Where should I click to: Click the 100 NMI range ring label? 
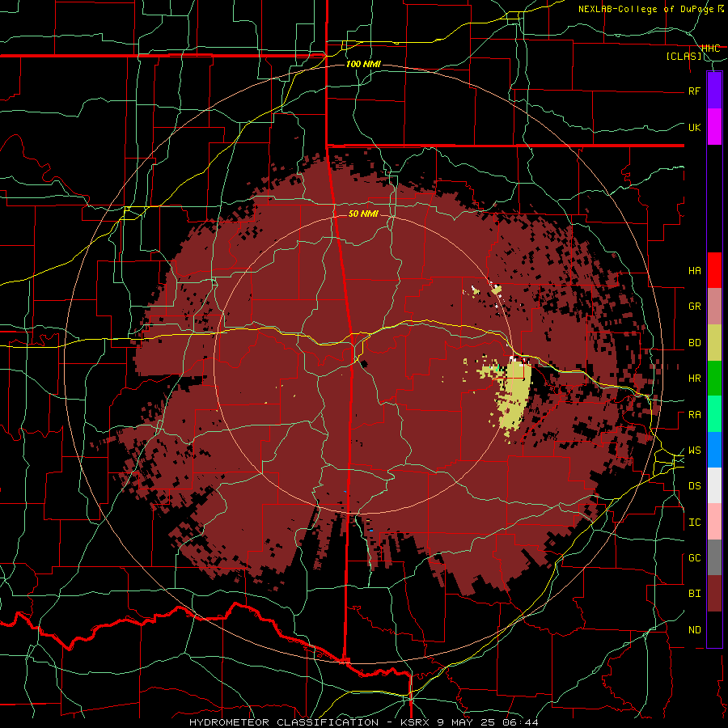click(x=363, y=64)
